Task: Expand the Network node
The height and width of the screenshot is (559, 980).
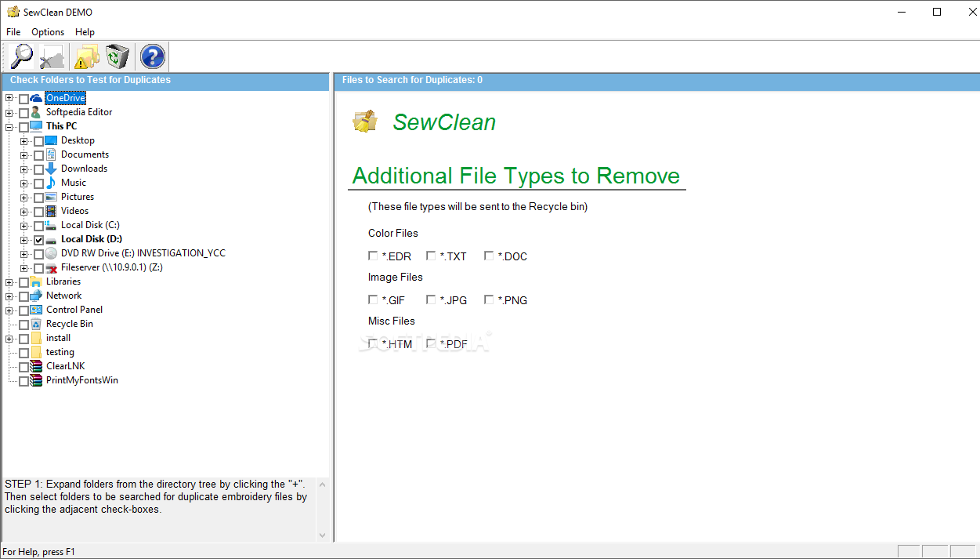Action: click(x=9, y=296)
